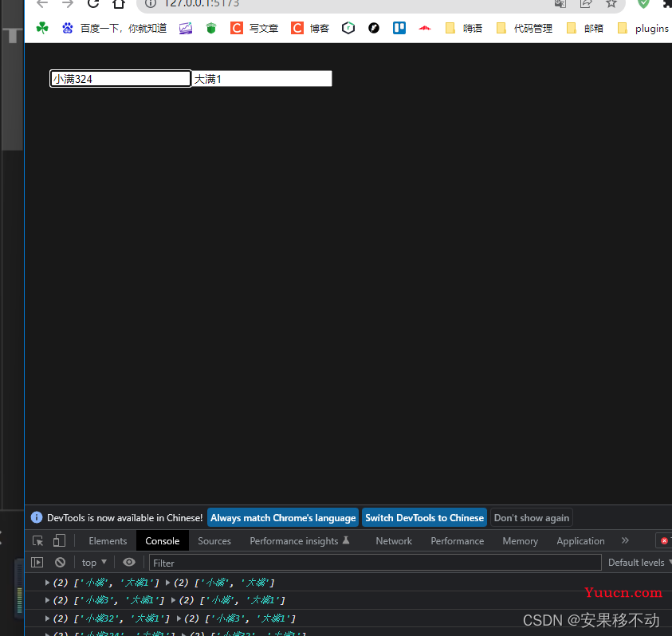Click the site info icon in address bar
Screen dimensions: 672x636
coord(150,3)
